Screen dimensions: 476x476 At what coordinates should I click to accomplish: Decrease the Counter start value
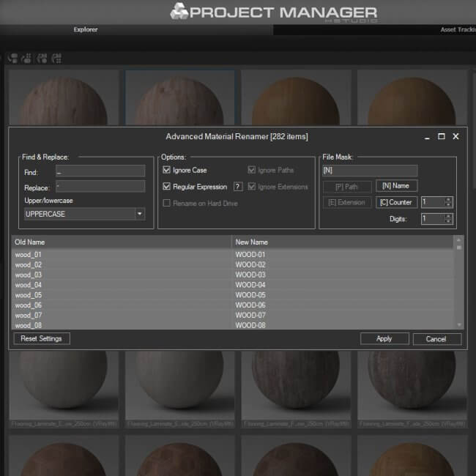[448, 204]
